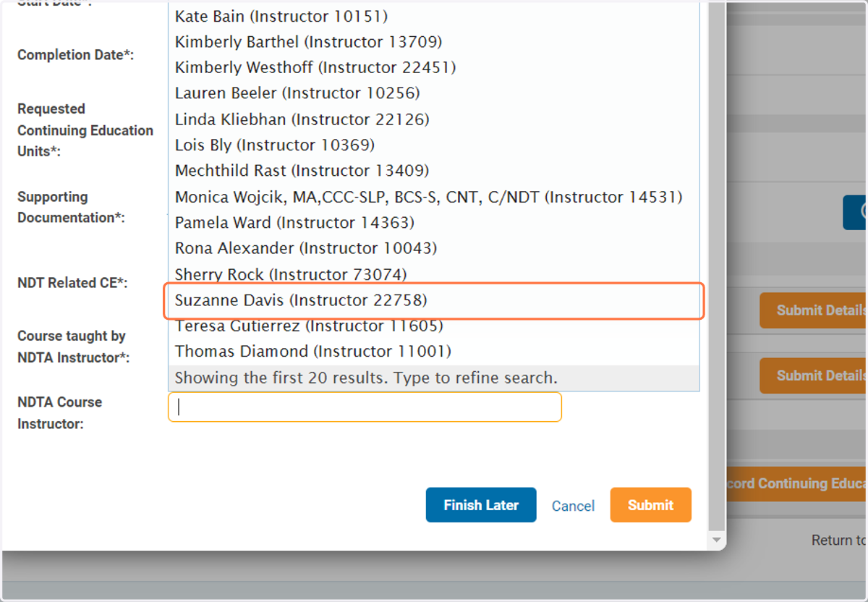The height and width of the screenshot is (602, 868).
Task: Click the NDTA Course Instructor label
Action: [59, 413]
